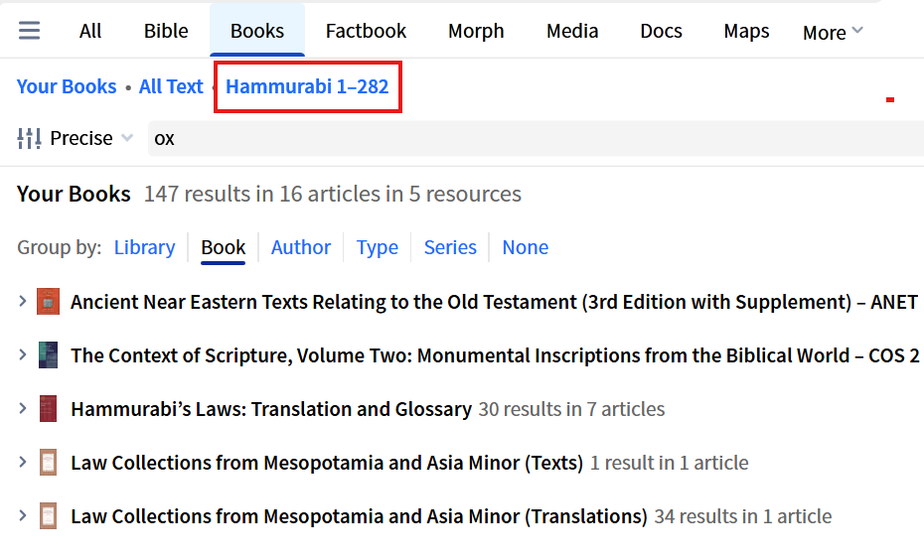Group results by Series

pos(450,247)
